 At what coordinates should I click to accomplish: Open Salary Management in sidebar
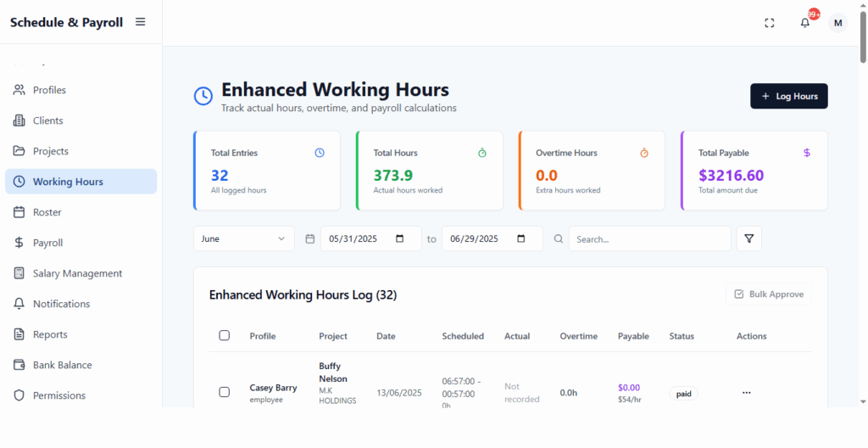coord(77,273)
